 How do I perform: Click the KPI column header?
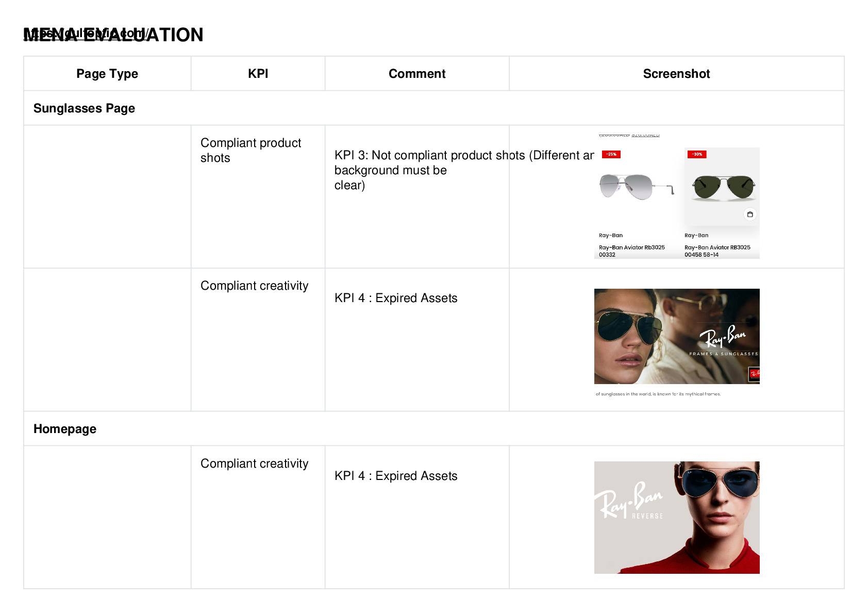[258, 74]
